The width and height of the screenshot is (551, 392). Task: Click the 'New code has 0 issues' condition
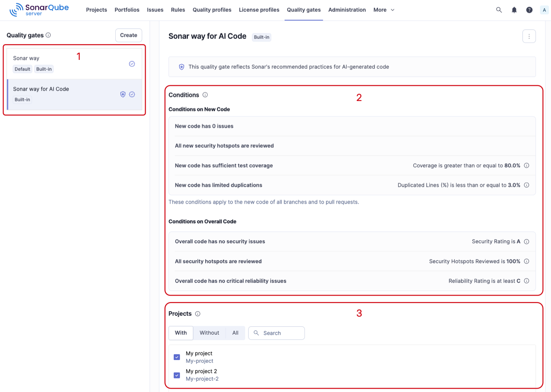coord(204,126)
